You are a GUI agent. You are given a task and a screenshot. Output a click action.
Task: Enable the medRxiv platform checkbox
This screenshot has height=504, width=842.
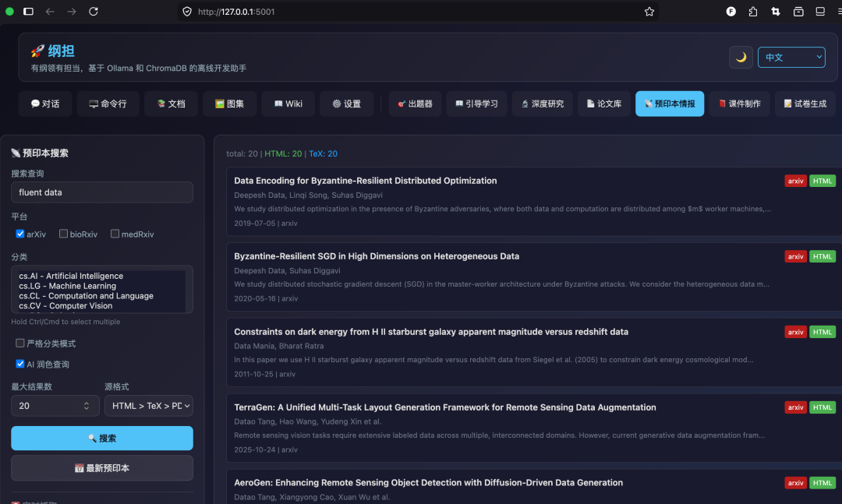tap(115, 234)
